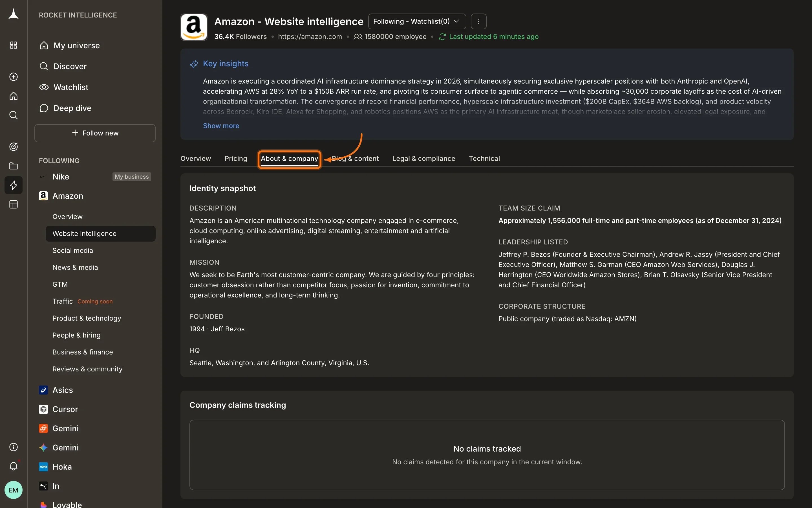Select Cursor in Following list
Image resolution: width=812 pixels, height=508 pixels.
(x=65, y=409)
